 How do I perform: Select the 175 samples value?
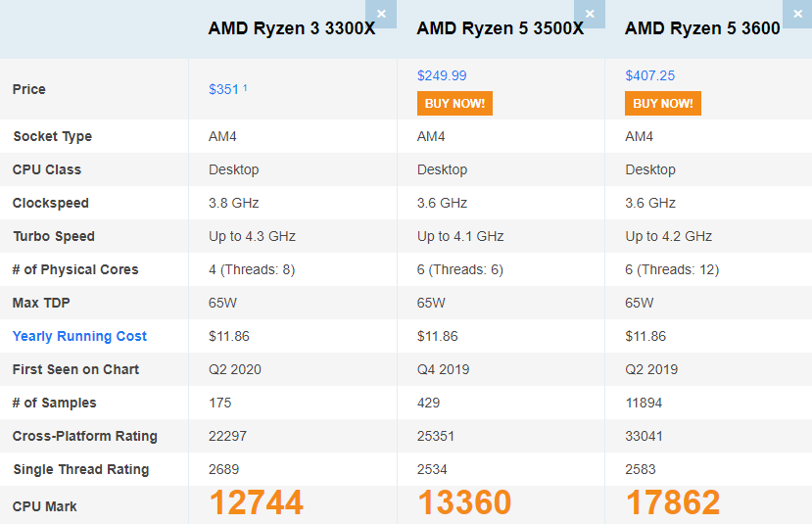(x=220, y=403)
